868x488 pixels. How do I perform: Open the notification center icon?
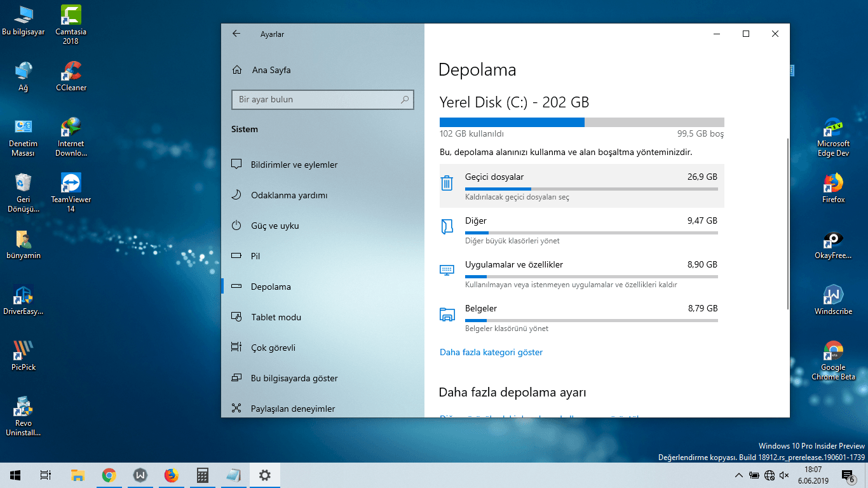848,475
